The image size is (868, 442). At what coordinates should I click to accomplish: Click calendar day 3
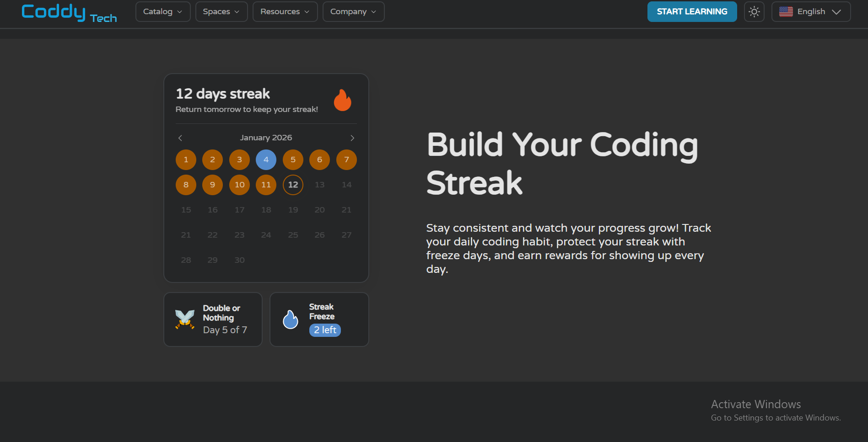pos(239,160)
